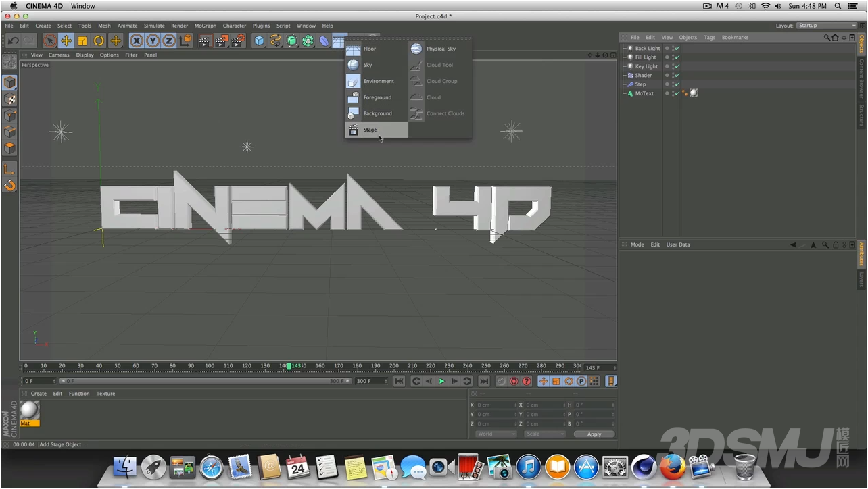The image size is (868, 489).
Task: Click the Play forward button
Action: [x=442, y=382]
